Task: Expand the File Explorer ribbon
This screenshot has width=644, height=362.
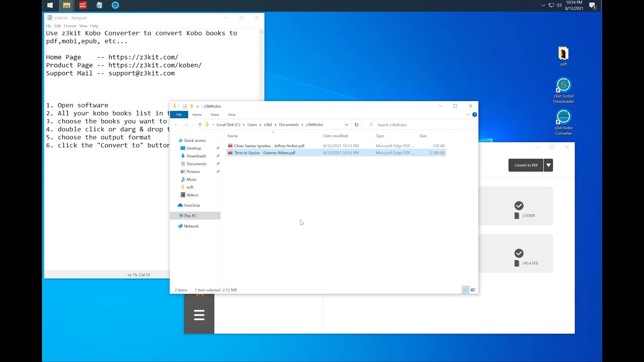Action: click(x=467, y=115)
